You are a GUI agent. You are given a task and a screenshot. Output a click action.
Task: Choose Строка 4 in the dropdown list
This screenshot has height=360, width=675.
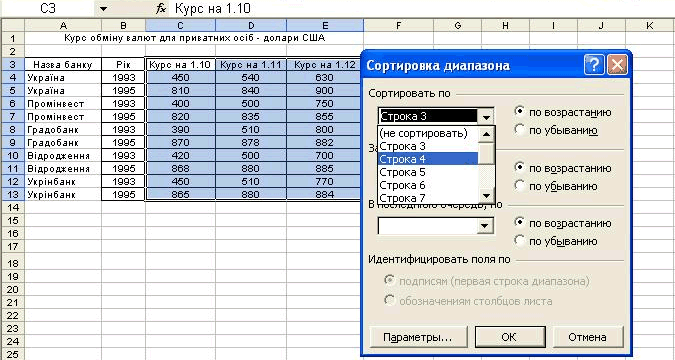(x=428, y=159)
